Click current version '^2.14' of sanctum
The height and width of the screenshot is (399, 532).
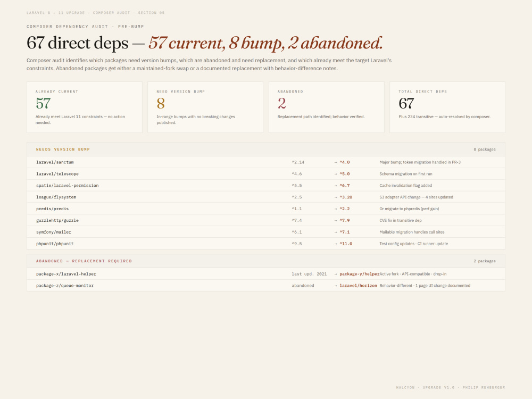pos(298,162)
